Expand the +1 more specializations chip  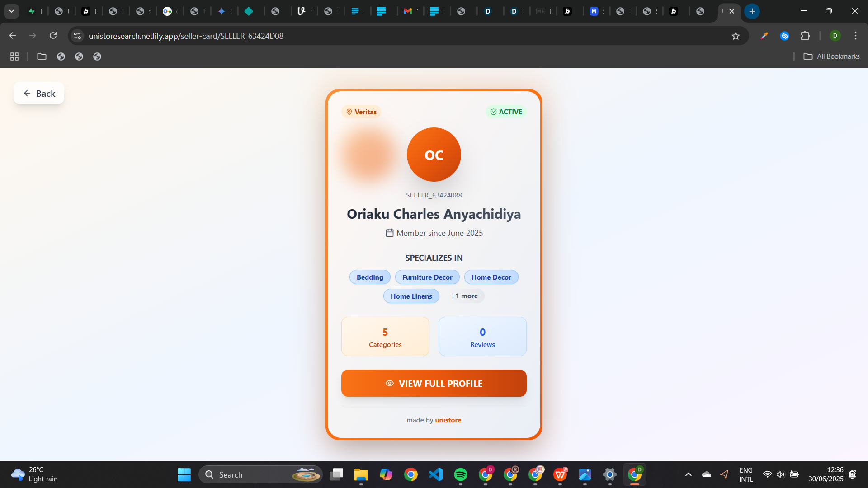[464, 296]
